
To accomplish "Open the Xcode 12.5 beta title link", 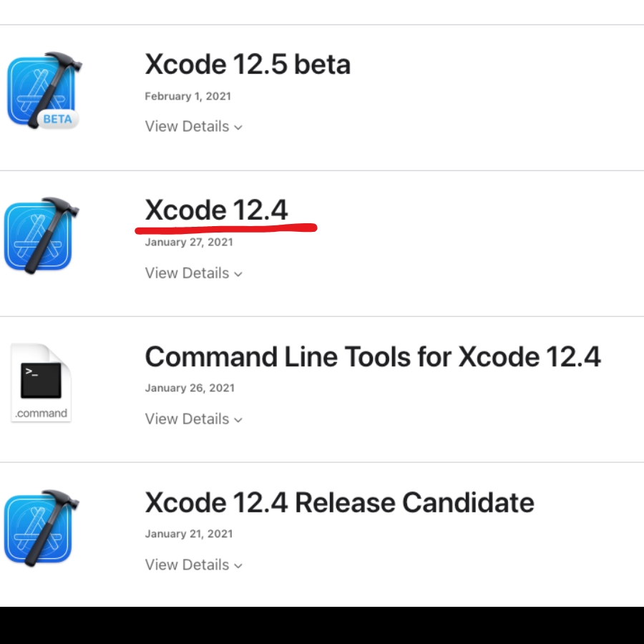I will click(248, 64).
